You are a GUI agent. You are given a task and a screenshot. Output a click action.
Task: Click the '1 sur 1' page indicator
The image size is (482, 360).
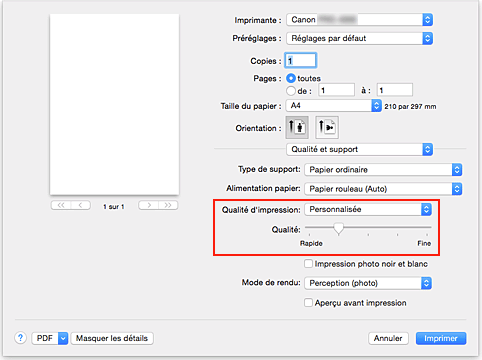click(114, 207)
